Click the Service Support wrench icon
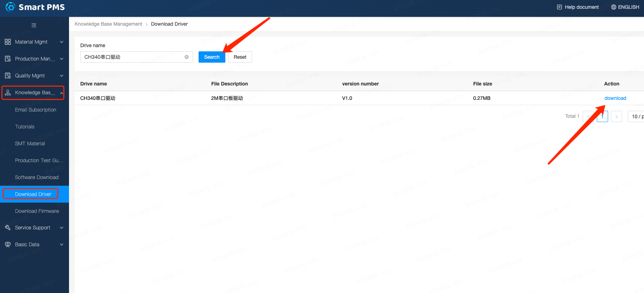This screenshot has height=293, width=644. (x=8, y=228)
